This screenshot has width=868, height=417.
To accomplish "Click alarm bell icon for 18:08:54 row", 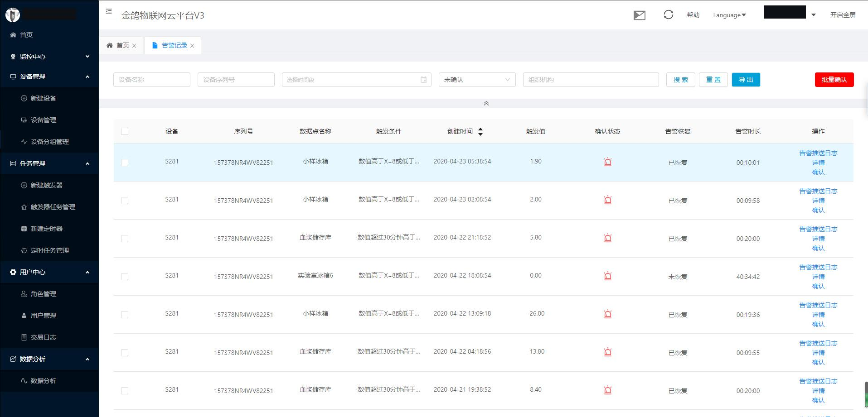I will pyautogui.click(x=608, y=276).
